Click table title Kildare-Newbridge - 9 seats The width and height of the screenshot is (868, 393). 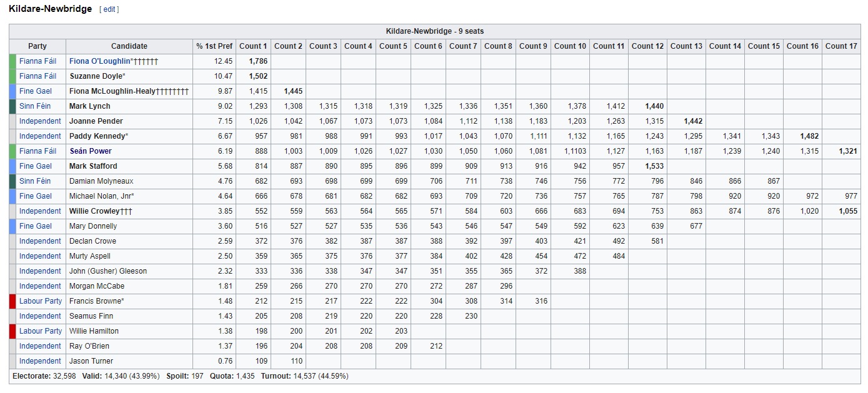click(x=435, y=31)
